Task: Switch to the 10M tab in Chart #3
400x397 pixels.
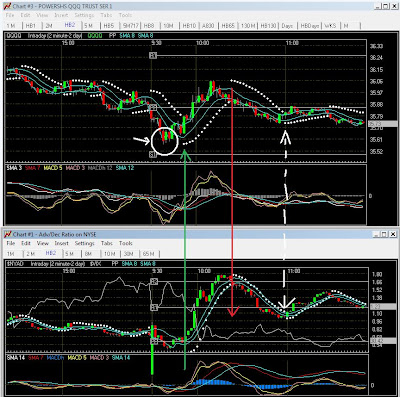Action: pyautogui.click(x=169, y=26)
